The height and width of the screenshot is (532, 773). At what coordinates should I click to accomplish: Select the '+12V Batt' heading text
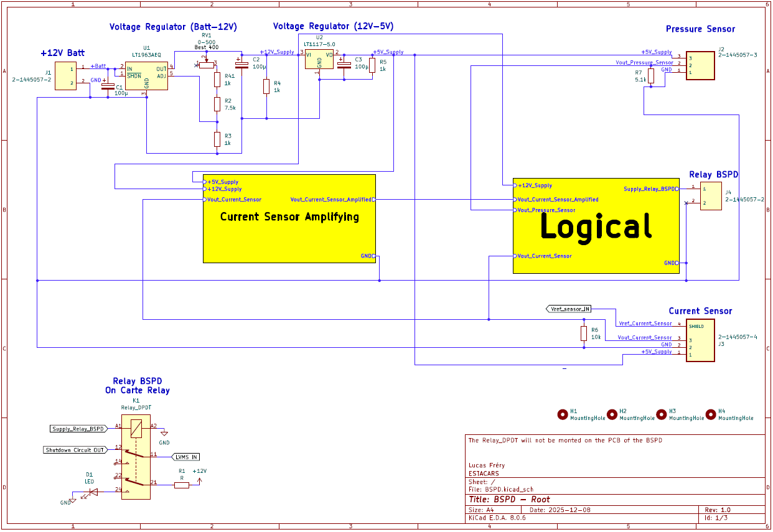[62, 53]
